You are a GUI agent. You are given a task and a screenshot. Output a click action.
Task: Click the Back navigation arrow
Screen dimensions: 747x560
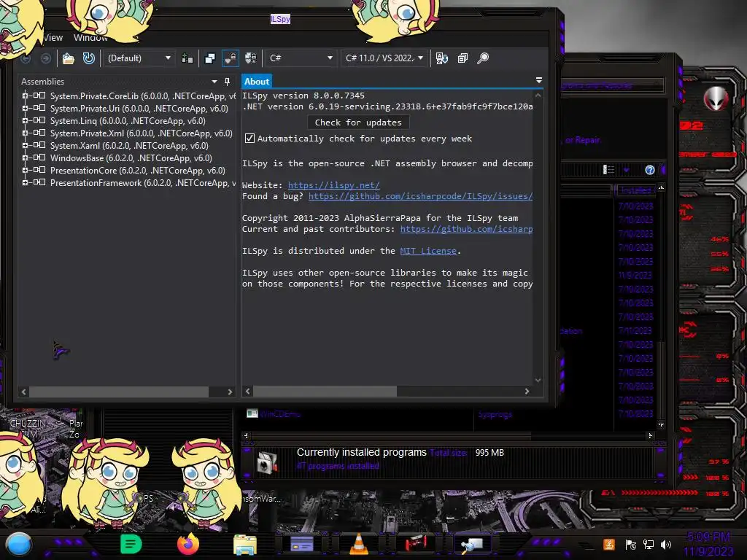coord(26,58)
